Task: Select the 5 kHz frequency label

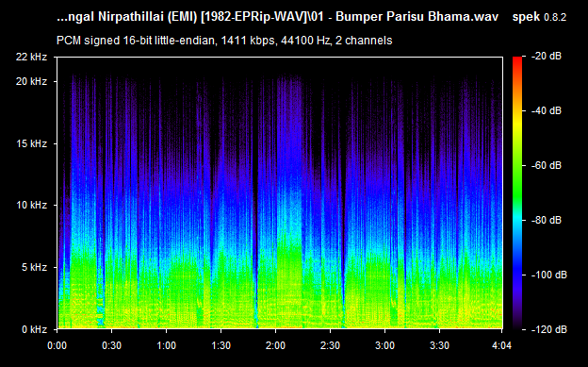Action: click(35, 267)
